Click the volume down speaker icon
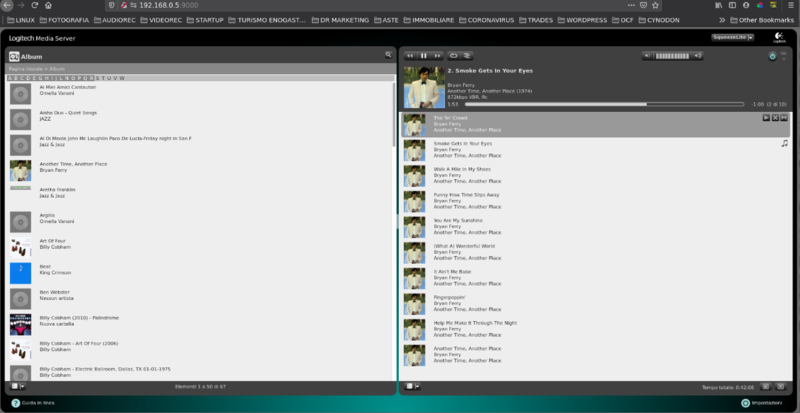This screenshot has width=800, height=413. pyautogui.click(x=648, y=56)
